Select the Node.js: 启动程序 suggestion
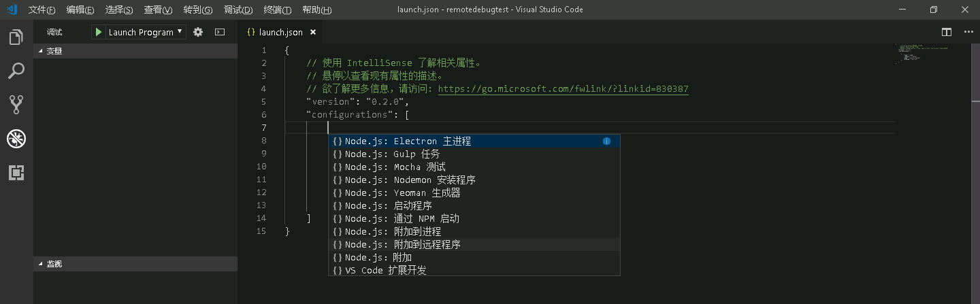 tap(474, 206)
